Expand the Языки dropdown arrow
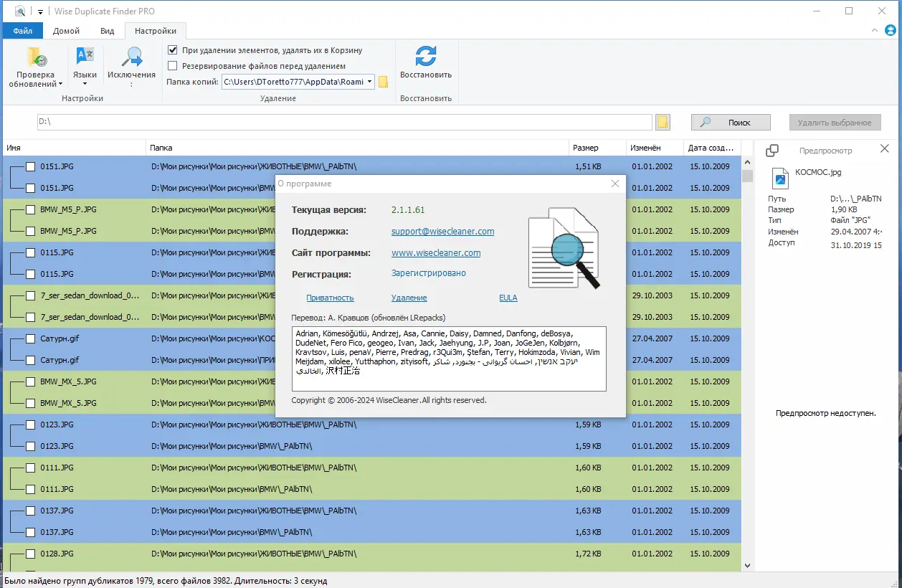 [85, 85]
